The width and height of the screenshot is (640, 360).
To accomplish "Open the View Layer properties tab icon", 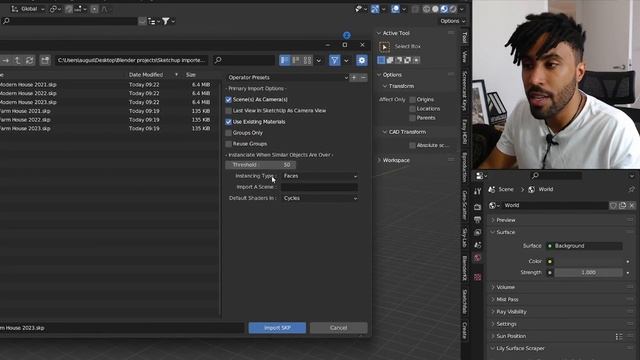I will coord(478,232).
